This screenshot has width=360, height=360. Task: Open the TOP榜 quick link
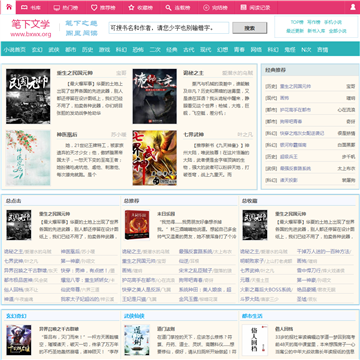296,22
